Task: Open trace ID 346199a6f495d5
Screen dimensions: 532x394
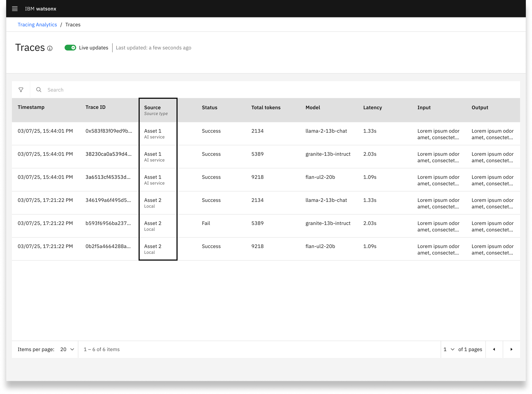Action: point(108,200)
